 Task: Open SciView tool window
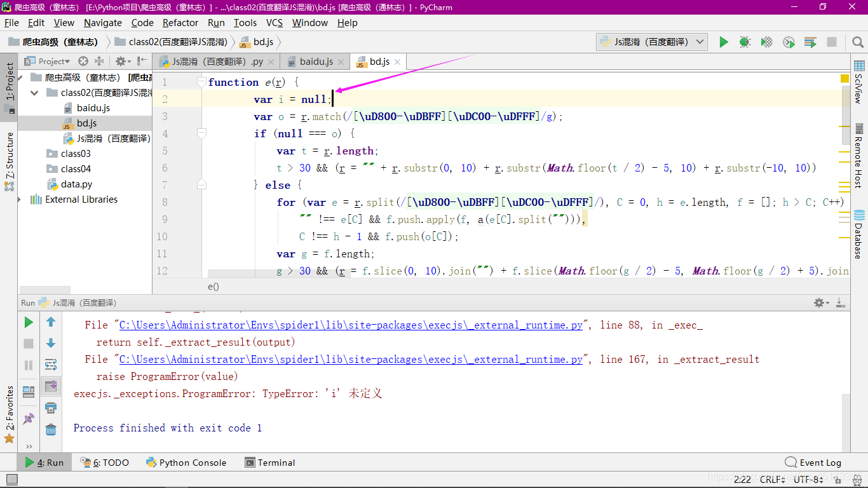[859, 81]
